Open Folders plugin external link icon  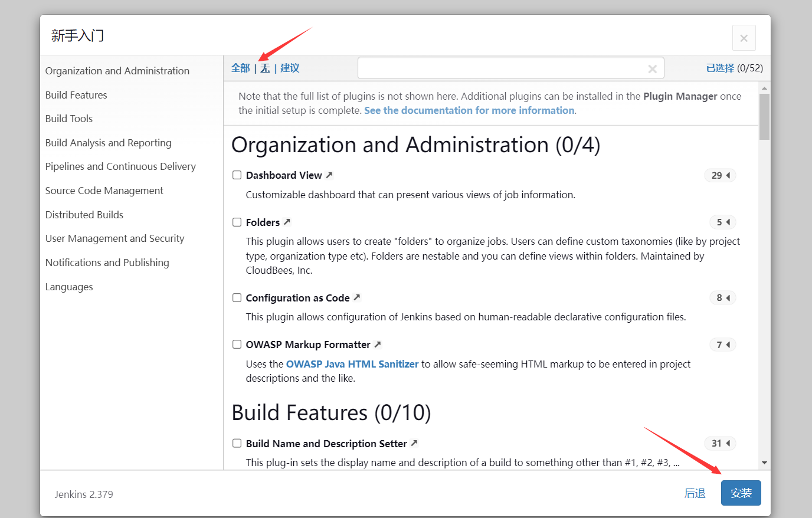(x=287, y=222)
